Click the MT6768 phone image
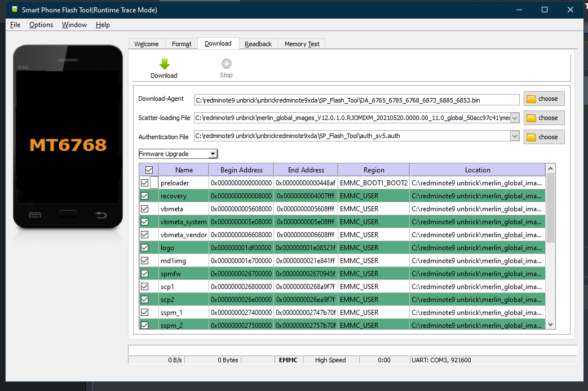Image resolution: width=588 pixels, height=391 pixels. pos(68,137)
